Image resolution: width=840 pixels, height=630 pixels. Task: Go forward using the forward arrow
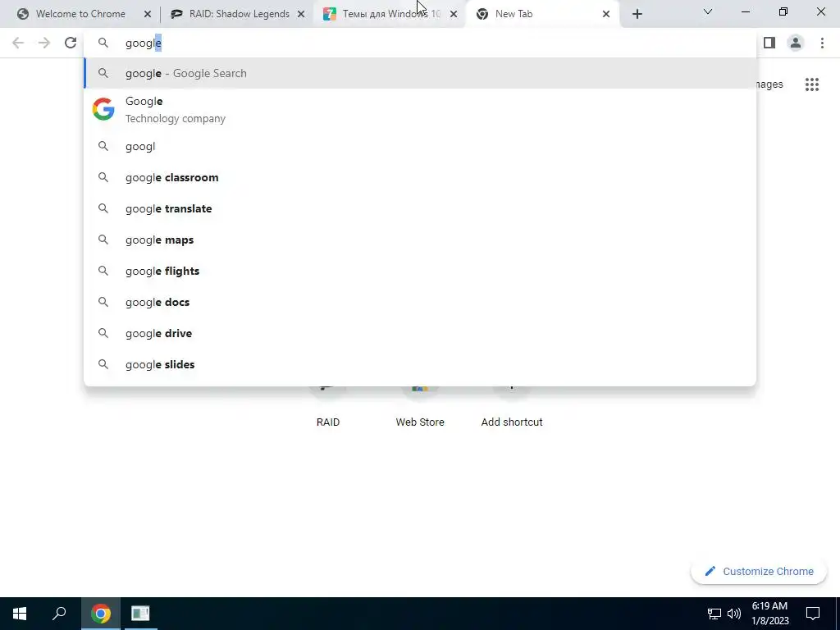point(44,43)
